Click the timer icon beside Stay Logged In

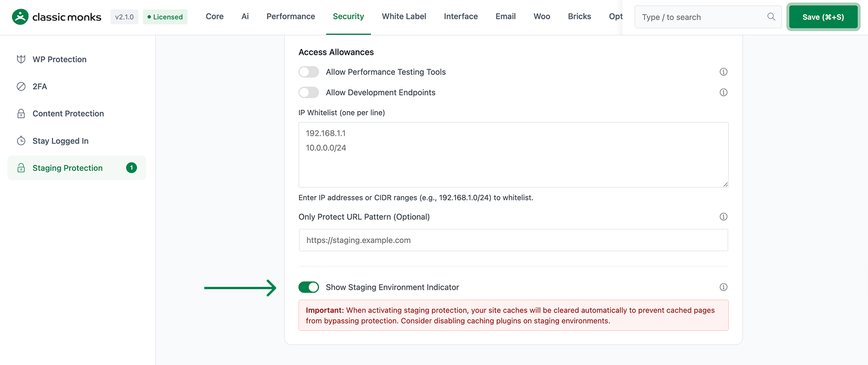[x=21, y=141]
